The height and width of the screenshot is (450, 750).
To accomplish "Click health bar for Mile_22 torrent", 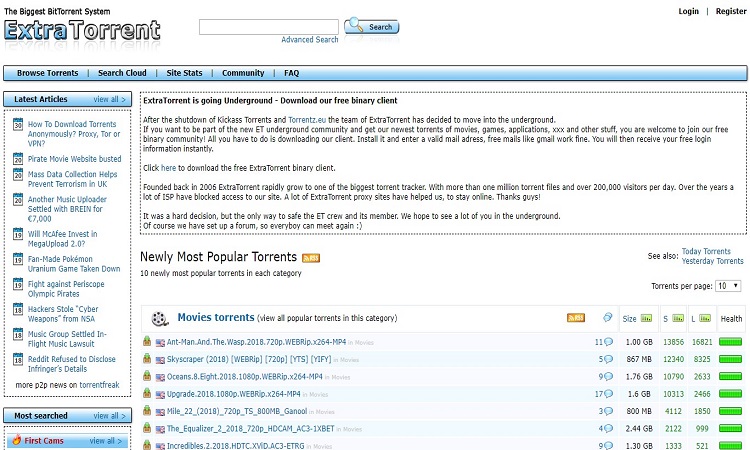I will point(730,411).
